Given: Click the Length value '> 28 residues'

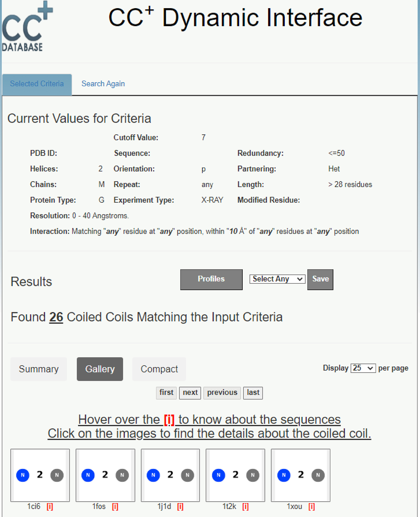Looking at the screenshot, I should (350, 185).
